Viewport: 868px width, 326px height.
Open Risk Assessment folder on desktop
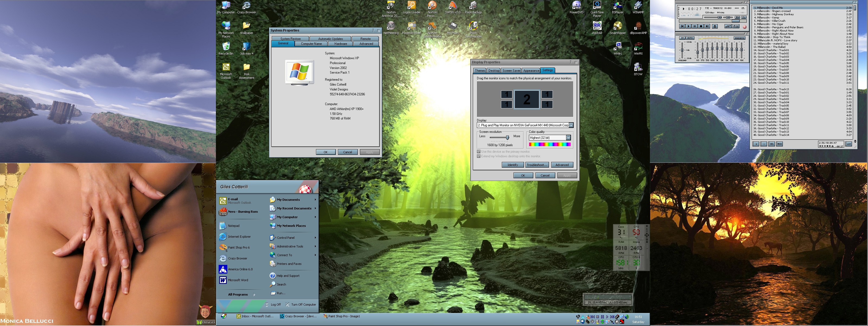(x=246, y=71)
